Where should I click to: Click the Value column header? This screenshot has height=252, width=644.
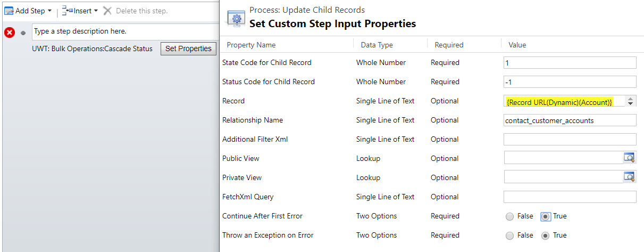point(517,45)
